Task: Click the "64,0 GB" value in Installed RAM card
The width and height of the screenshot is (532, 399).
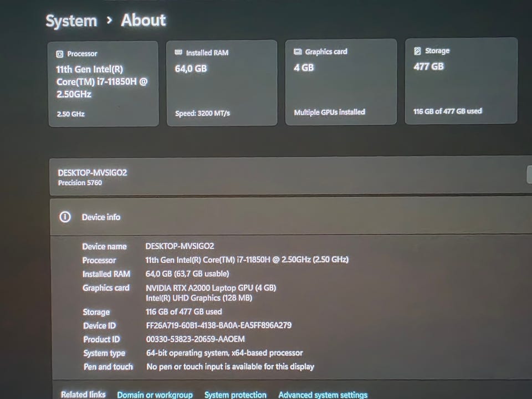Action: point(191,69)
